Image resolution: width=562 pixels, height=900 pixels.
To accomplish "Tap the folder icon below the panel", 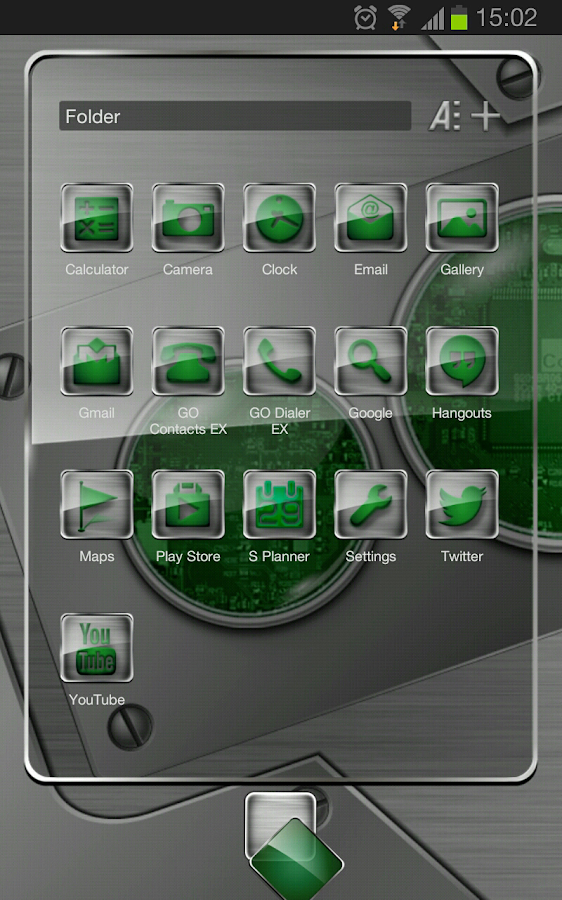I will (293, 844).
